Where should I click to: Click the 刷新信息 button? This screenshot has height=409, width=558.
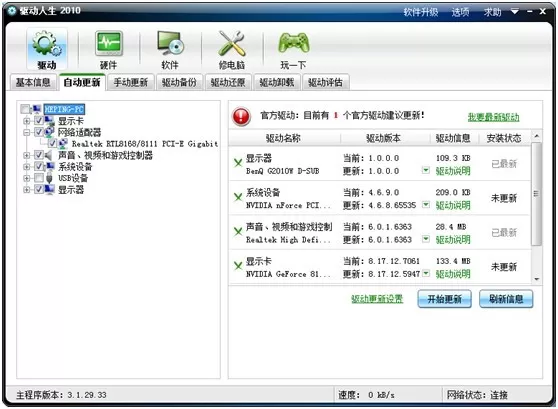tap(506, 299)
